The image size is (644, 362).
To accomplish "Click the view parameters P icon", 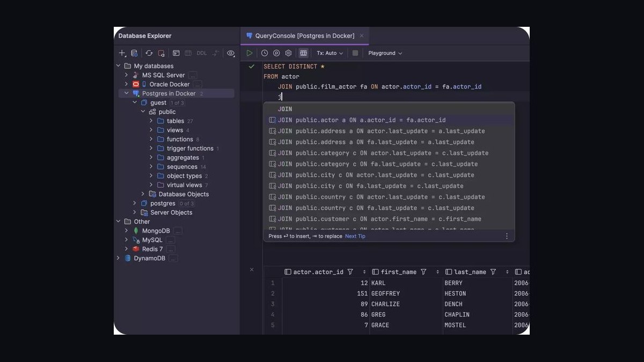I will pyautogui.click(x=276, y=53).
